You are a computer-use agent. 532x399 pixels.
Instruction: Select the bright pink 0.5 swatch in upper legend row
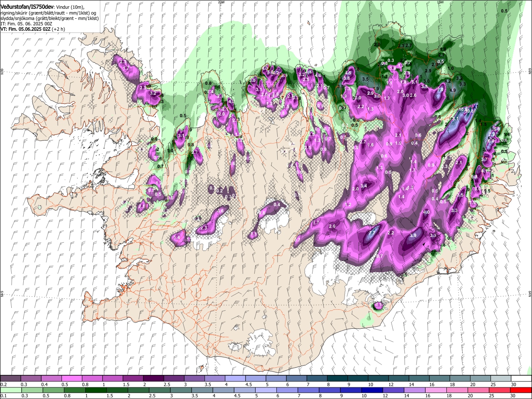click(71, 379)
